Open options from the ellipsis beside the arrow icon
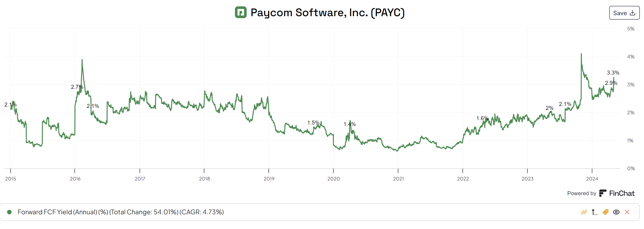644x229 pixels. (596, 213)
